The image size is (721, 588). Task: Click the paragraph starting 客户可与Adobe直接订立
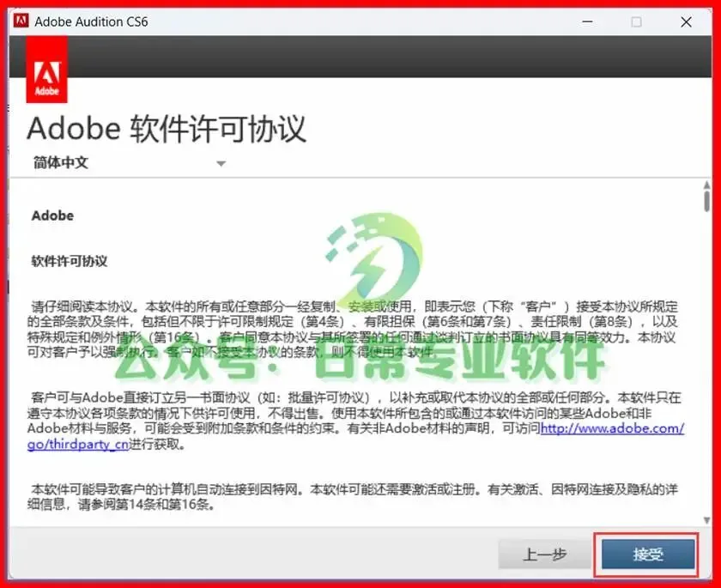[x=356, y=421]
